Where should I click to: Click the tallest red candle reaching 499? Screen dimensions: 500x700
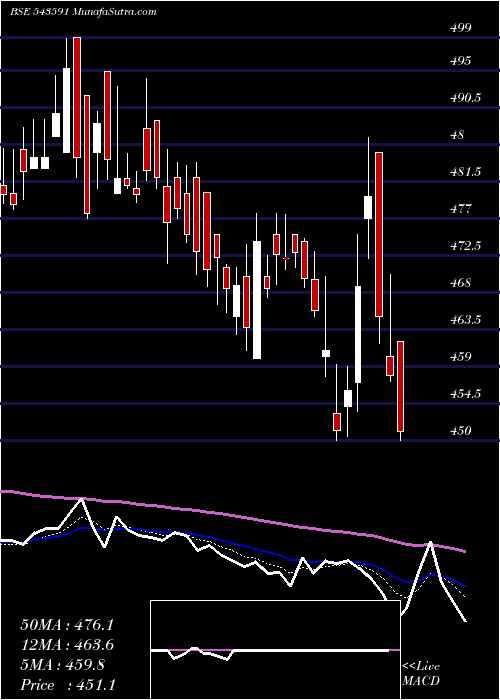pos(77,97)
